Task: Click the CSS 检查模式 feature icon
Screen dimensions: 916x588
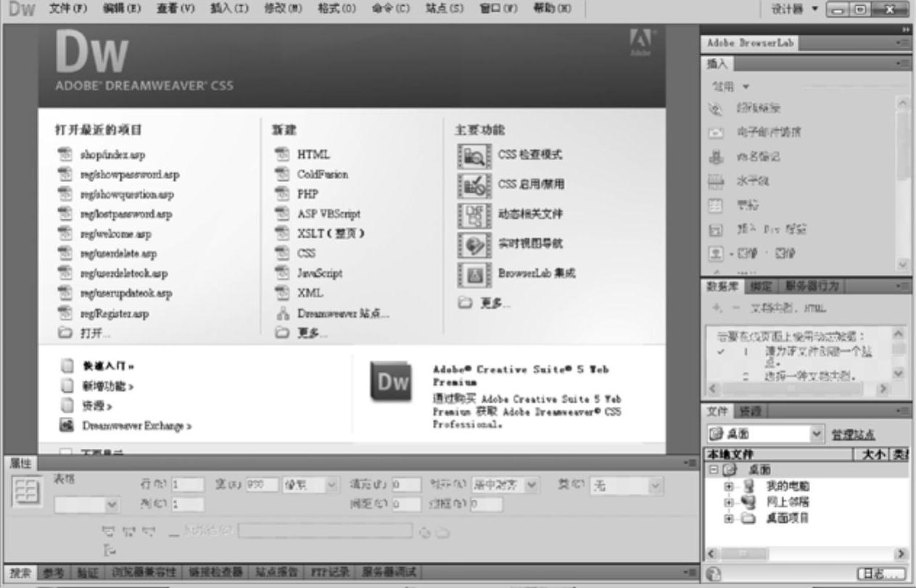Action: 474,155
